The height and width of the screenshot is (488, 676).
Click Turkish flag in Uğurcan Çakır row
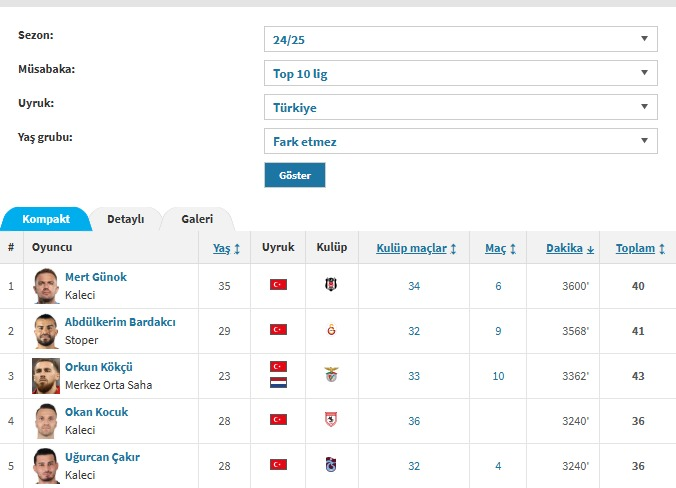click(279, 464)
